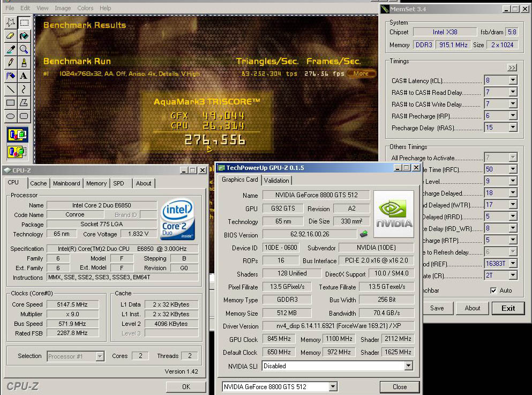Open the Colors menu in Paint
Screen dimensions: 532x395
(x=85, y=8)
